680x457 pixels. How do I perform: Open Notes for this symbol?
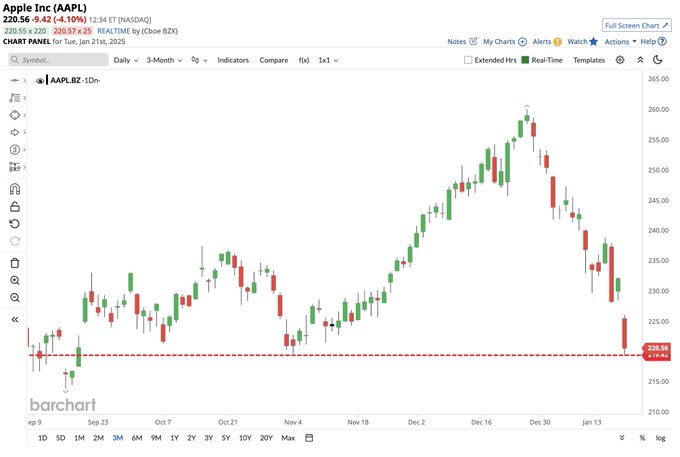coord(462,42)
